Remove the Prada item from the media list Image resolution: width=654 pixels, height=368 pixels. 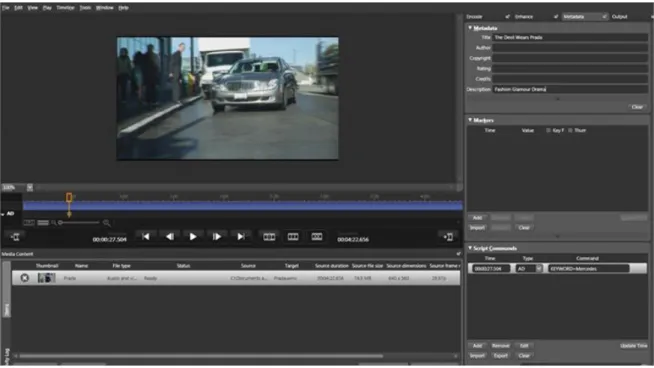tap(25, 278)
